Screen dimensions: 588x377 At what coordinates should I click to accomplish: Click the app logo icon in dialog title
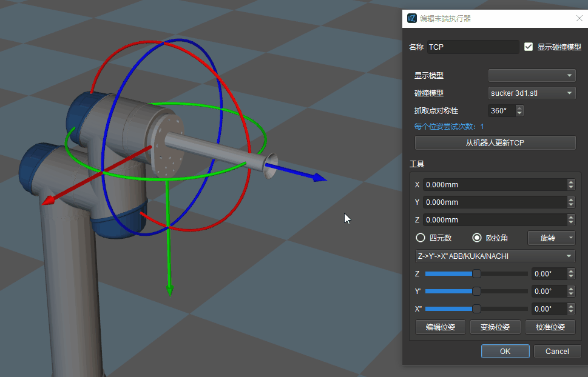(412, 18)
